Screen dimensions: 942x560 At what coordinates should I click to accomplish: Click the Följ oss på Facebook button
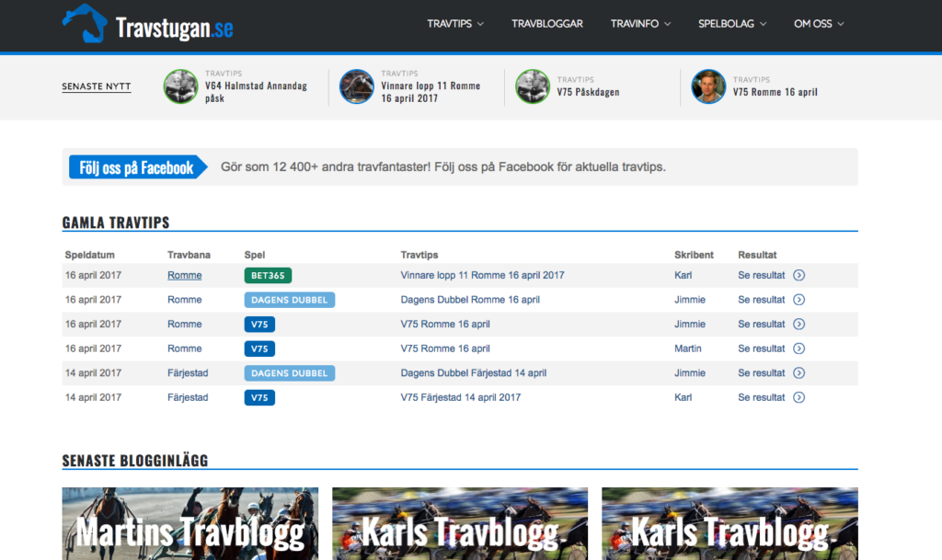(x=136, y=167)
